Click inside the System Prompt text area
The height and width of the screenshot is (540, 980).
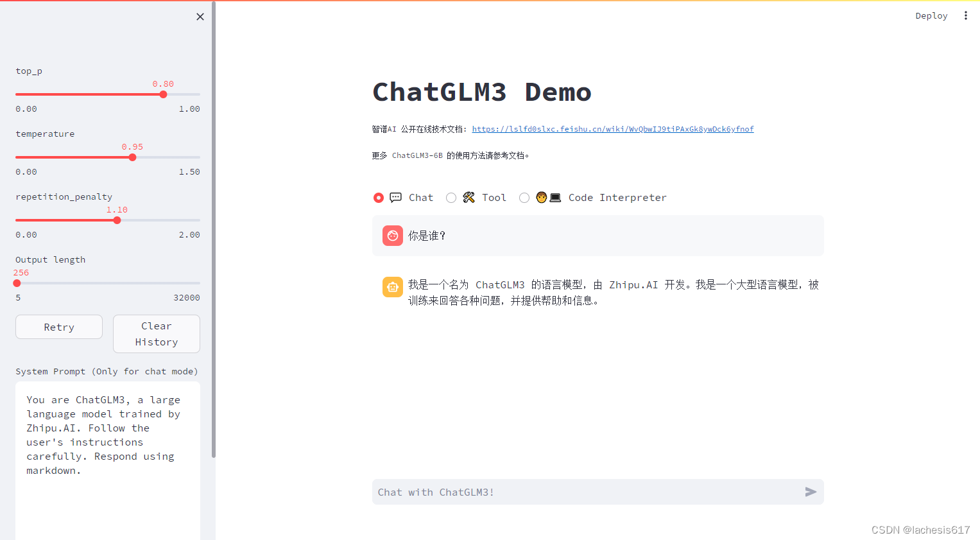tap(108, 461)
